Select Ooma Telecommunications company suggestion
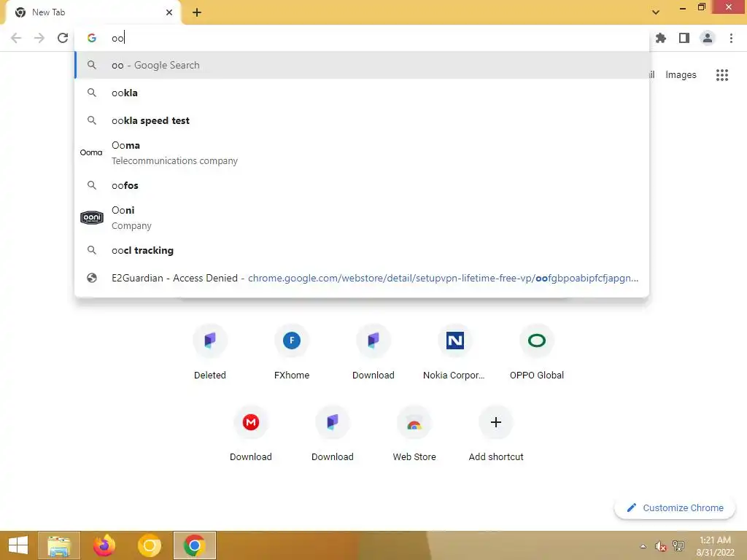 [362, 153]
